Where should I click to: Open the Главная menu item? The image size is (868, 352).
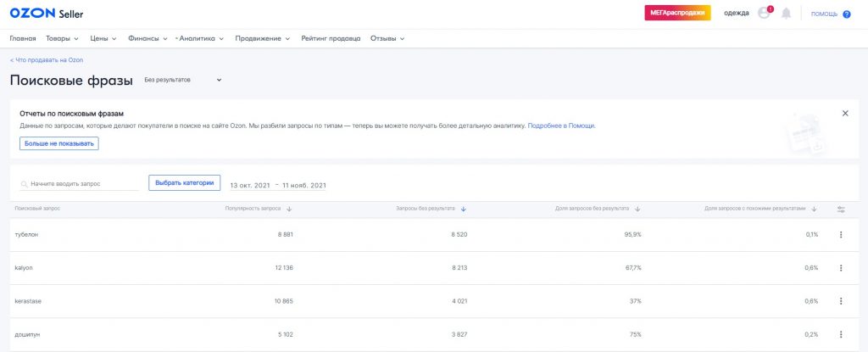coord(23,38)
